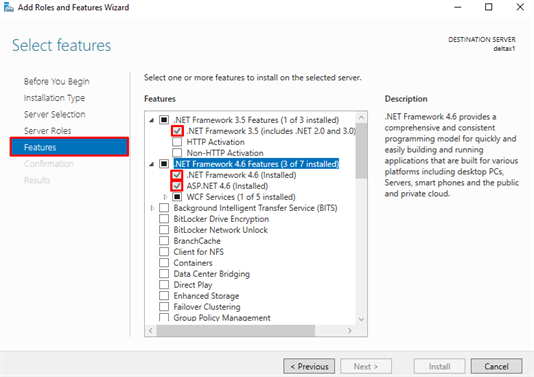Screen dimensions: 534x377
Task: Enable Non-HTTP Activation checkbox
Action: click(x=177, y=153)
